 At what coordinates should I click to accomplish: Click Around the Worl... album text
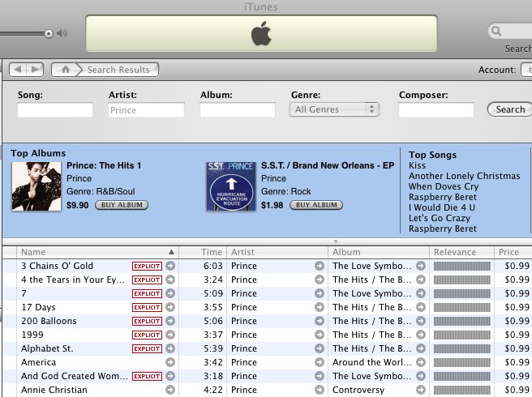click(x=372, y=362)
